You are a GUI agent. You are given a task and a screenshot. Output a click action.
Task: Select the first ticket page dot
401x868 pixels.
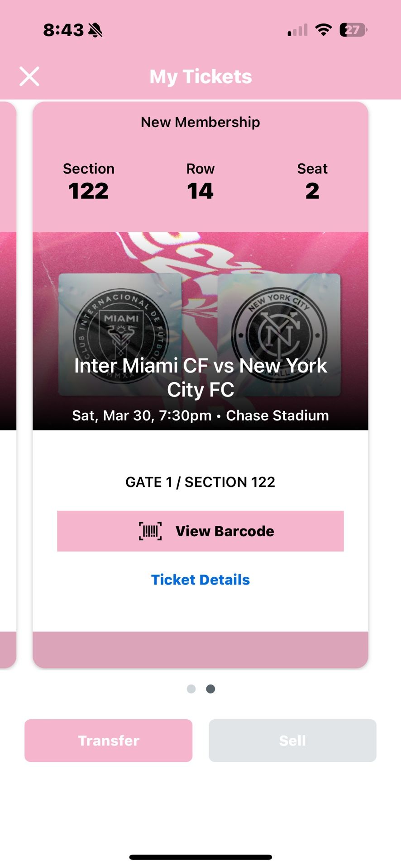click(x=191, y=689)
